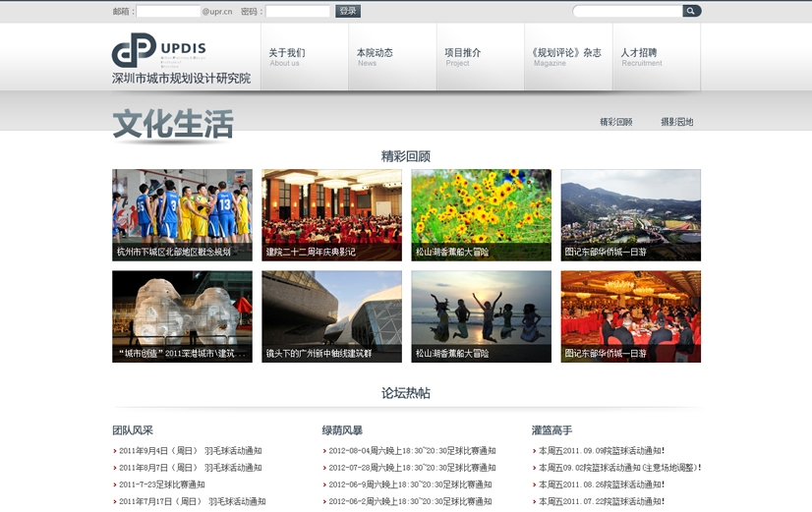
Task: Open 《规划评论》杂志 Magazine page
Action: 565,56
